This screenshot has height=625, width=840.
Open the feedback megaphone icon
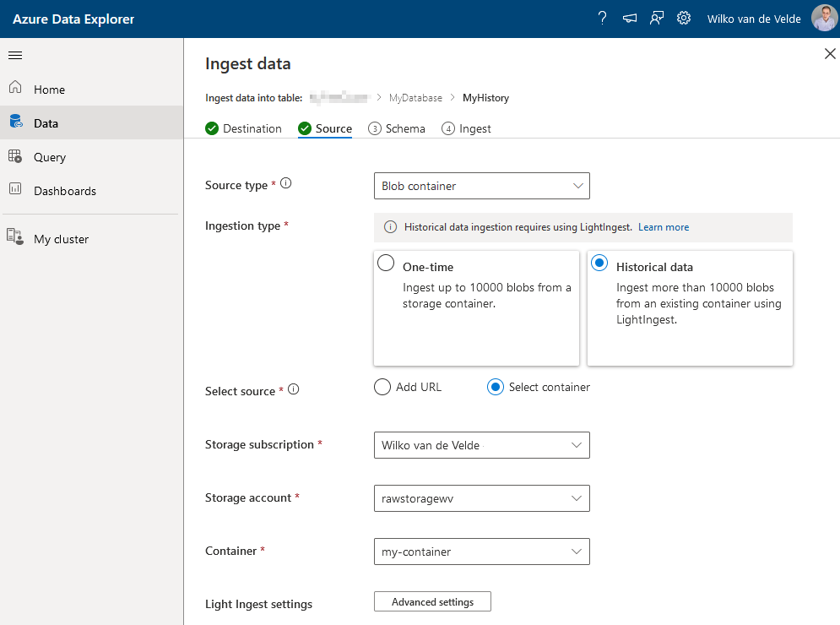coord(629,19)
